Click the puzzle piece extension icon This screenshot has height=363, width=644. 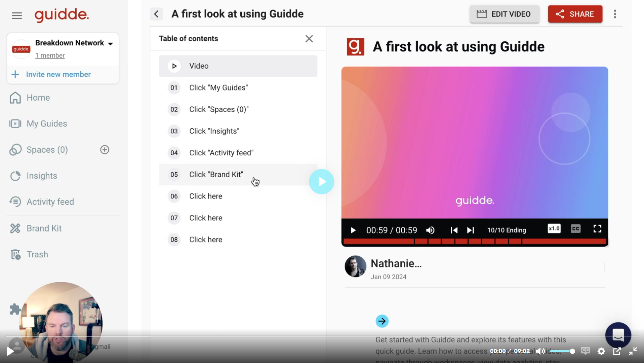click(x=15, y=309)
